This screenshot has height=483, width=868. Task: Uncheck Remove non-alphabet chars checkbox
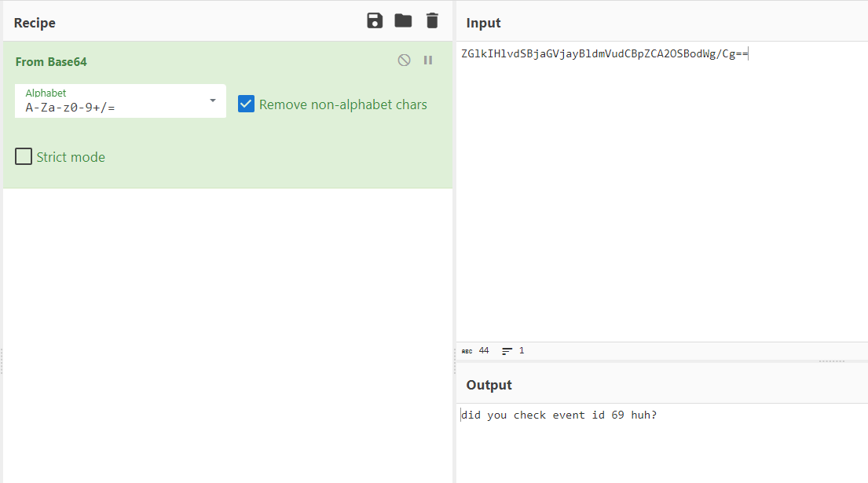pyautogui.click(x=247, y=104)
